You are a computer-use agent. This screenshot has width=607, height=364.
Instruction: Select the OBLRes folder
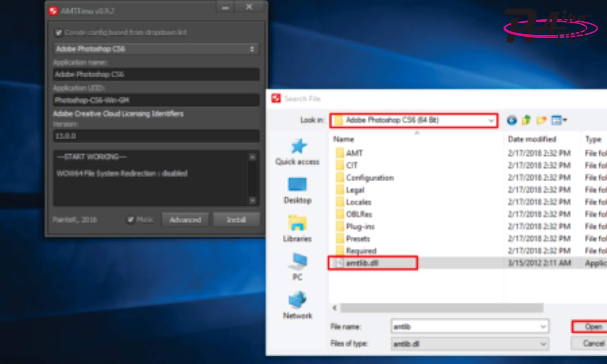point(359,214)
